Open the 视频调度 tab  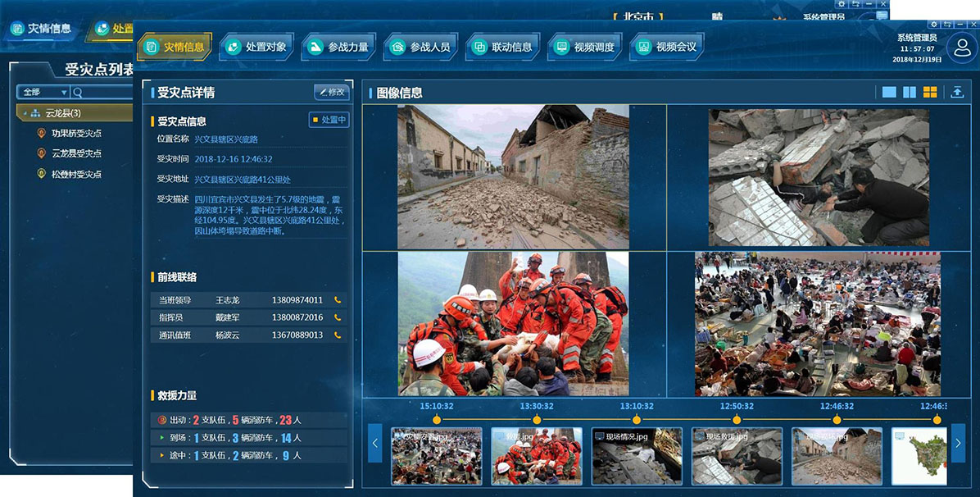pos(584,47)
